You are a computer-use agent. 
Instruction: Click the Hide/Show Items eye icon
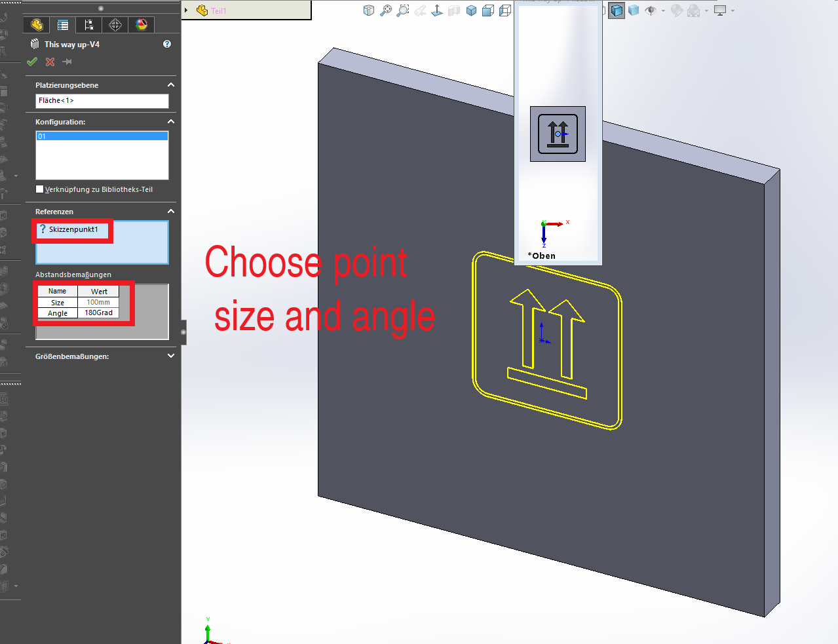tap(651, 10)
